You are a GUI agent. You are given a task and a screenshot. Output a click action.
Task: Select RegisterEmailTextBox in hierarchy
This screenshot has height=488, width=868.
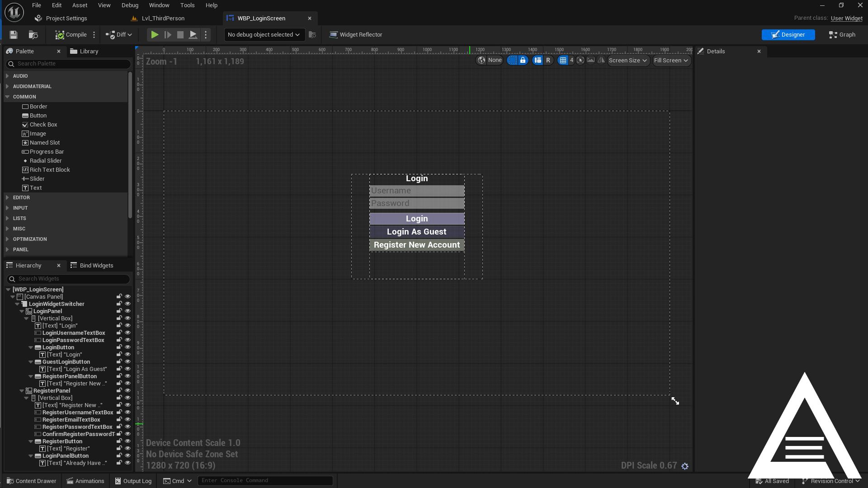click(x=71, y=420)
